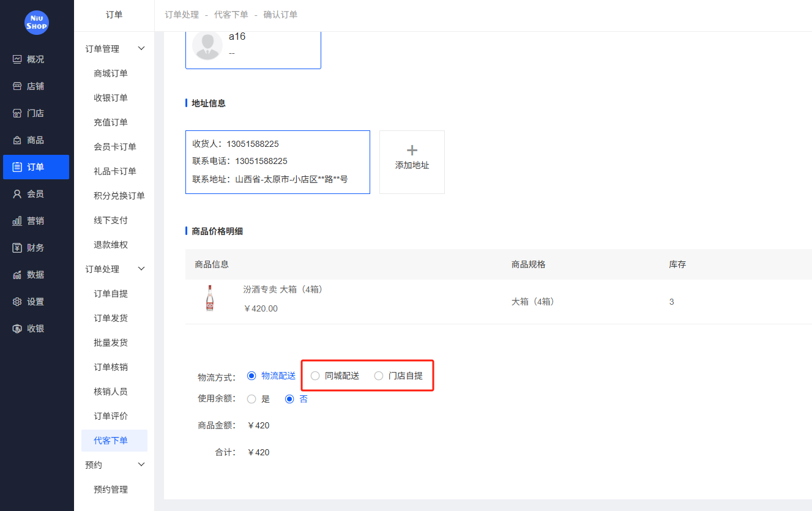Select the 店铺 shop icon in sidebar
812x511 pixels.
pos(36,86)
